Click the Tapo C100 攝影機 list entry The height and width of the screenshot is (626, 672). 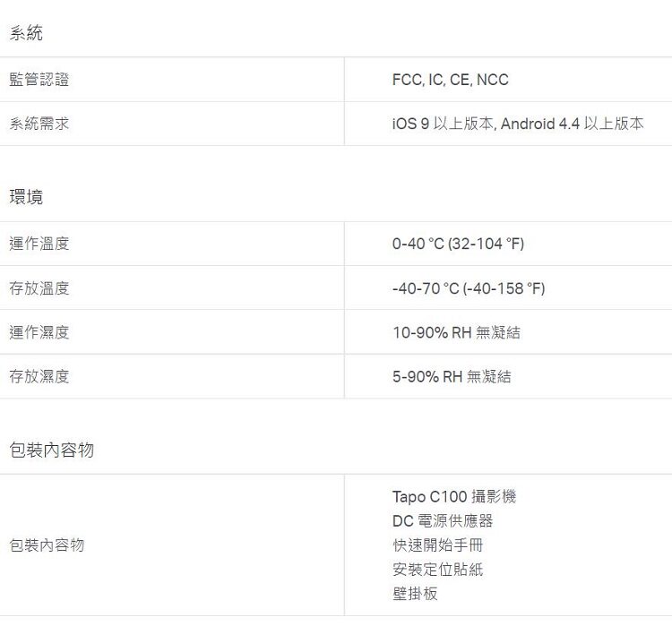454,497
